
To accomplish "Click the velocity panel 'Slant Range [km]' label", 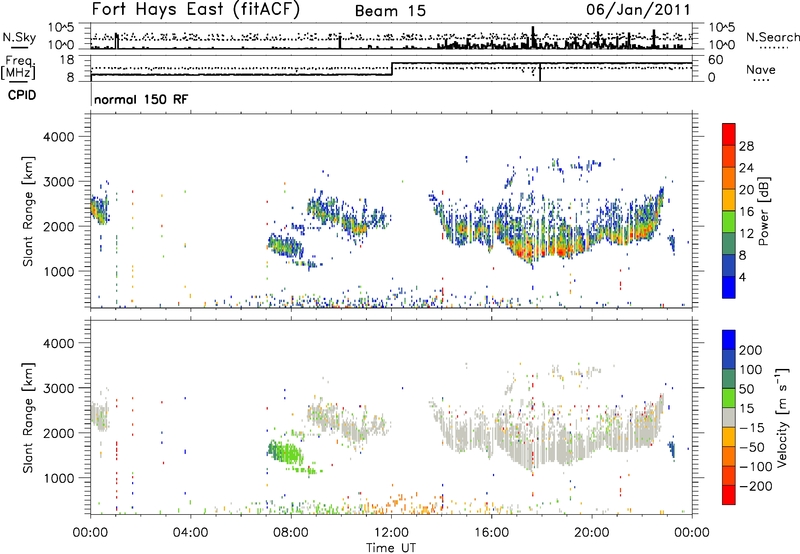I will 28,417.
